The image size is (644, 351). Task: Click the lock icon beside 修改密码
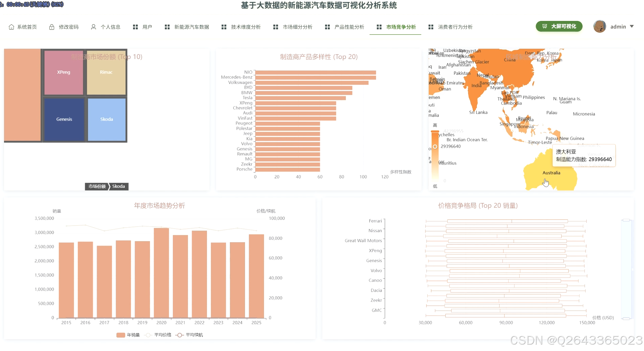point(52,27)
